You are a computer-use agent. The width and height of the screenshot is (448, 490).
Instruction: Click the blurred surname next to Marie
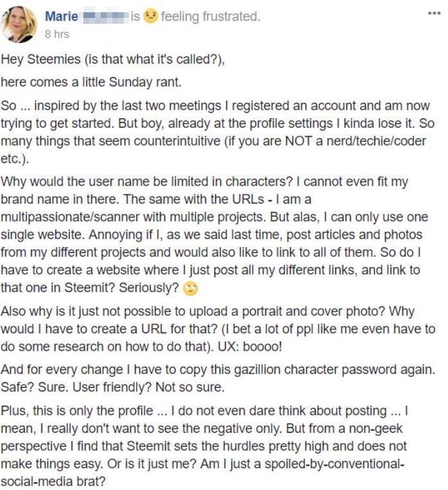click(106, 17)
